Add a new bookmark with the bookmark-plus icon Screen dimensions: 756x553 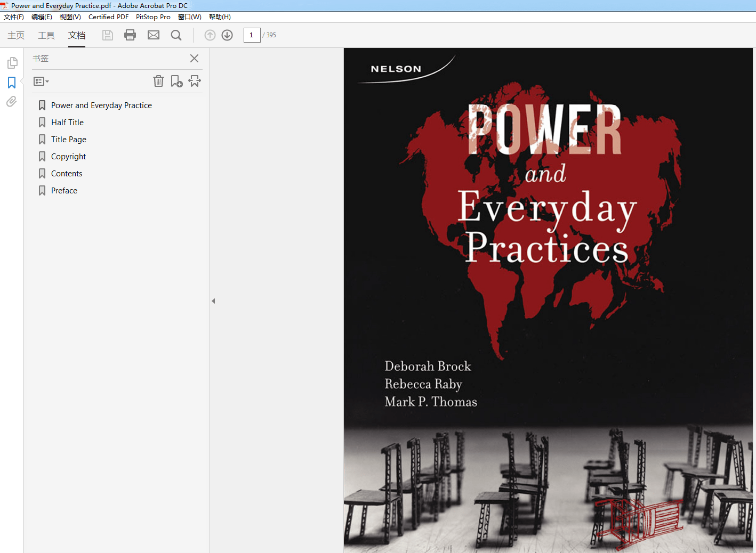click(176, 81)
